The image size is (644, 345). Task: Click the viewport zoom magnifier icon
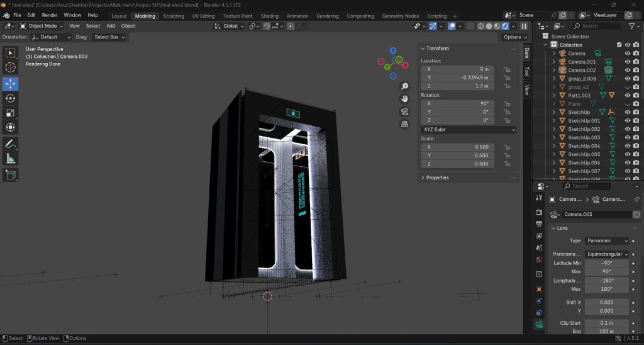(404, 86)
